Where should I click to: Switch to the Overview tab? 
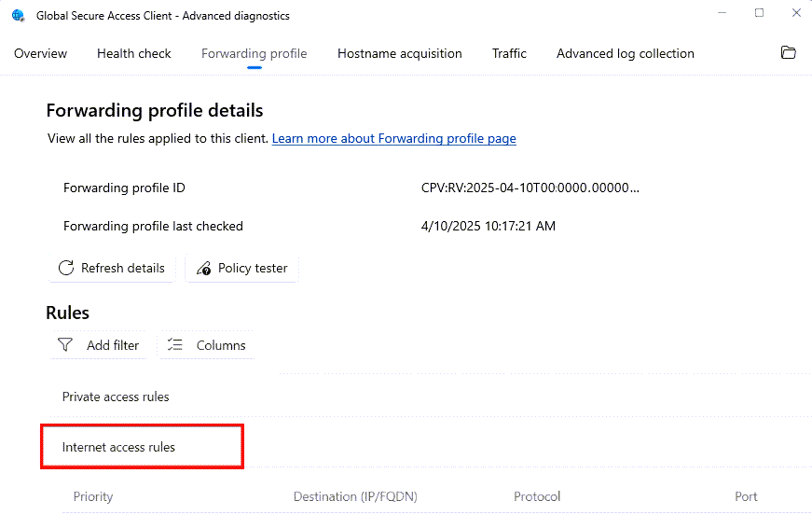(40, 53)
